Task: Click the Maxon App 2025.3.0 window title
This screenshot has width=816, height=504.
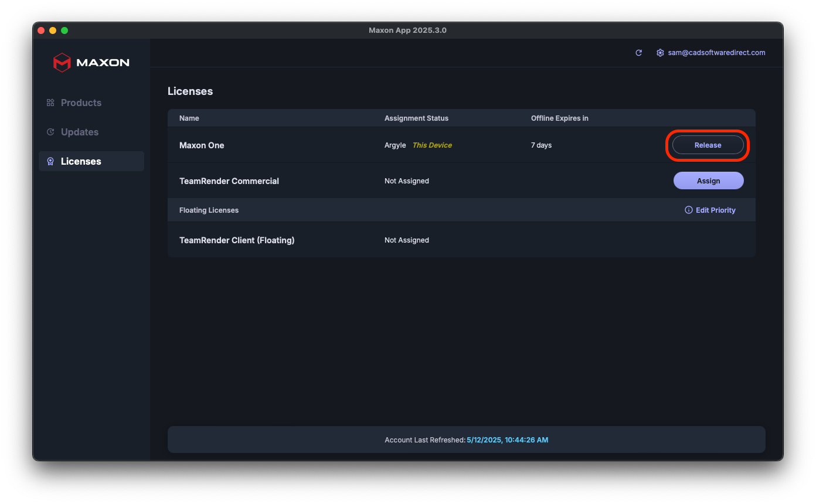Action: click(407, 30)
